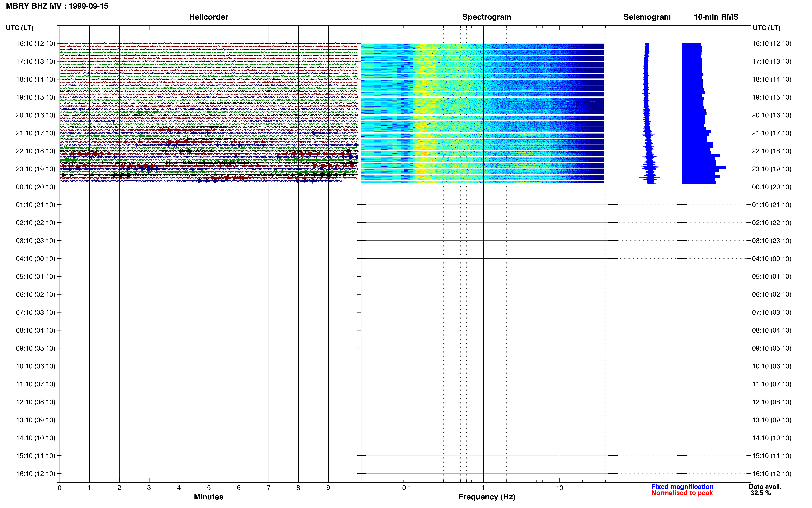Click the RMS axis label 14:10 (10:10)
The height and width of the screenshot is (508, 812).
point(772,438)
